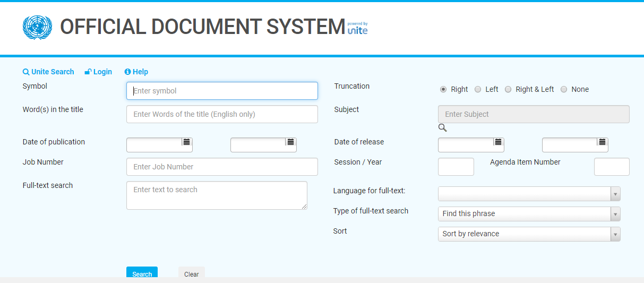Select Left truncation radio button
This screenshot has height=283, width=644.
point(478,89)
